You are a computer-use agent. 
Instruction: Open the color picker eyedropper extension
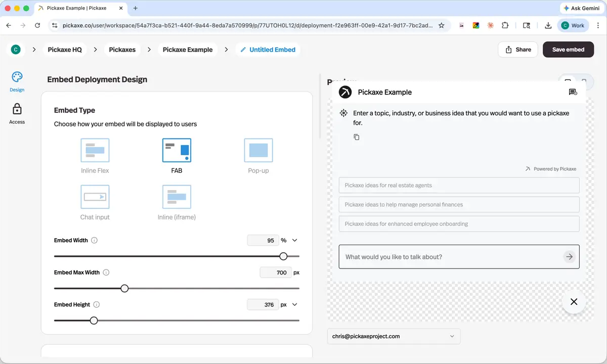coord(476,25)
